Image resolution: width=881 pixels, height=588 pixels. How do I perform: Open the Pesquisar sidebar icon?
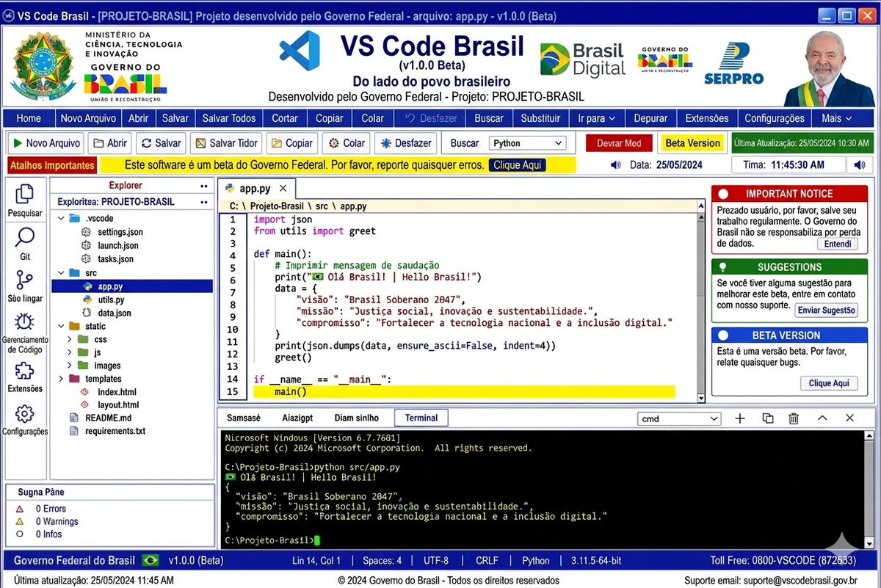25,194
